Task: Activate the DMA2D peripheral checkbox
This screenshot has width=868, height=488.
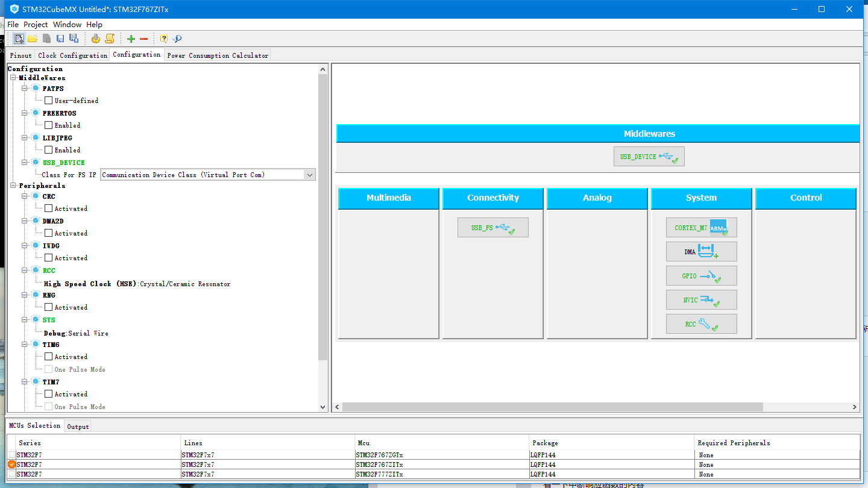Action: pos(49,233)
